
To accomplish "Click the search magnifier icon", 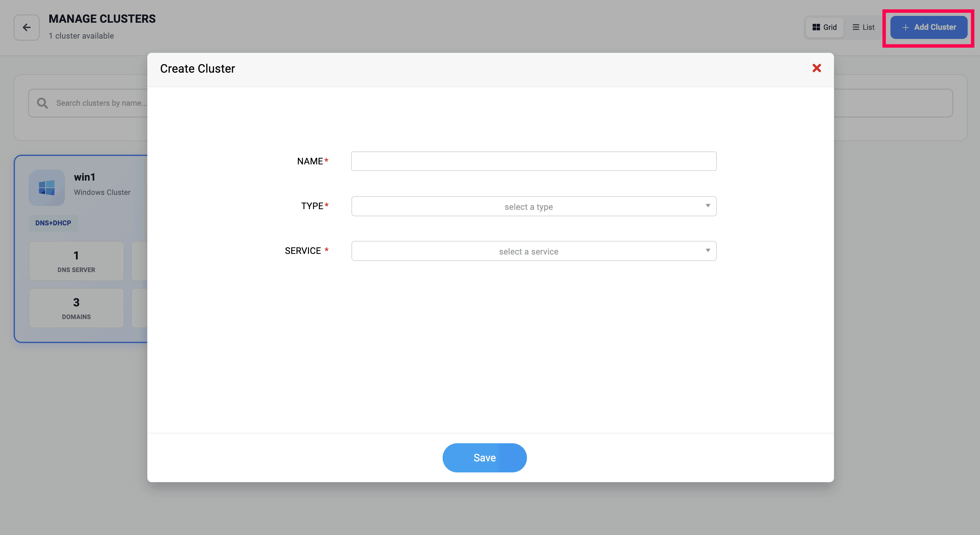I will coord(42,103).
